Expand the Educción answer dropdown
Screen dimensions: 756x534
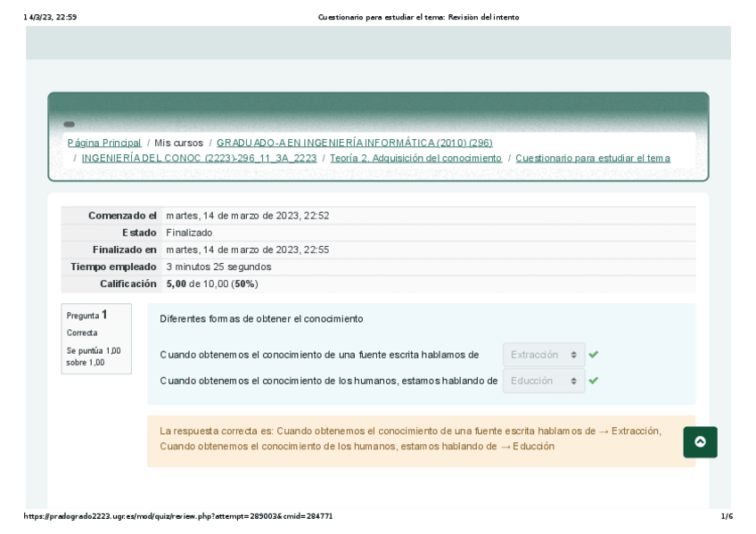click(544, 381)
